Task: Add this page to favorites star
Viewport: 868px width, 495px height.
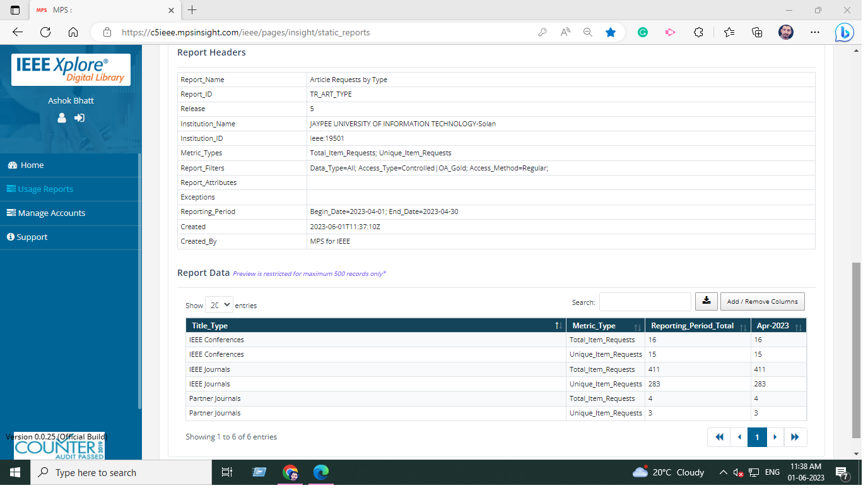Action: tap(610, 32)
